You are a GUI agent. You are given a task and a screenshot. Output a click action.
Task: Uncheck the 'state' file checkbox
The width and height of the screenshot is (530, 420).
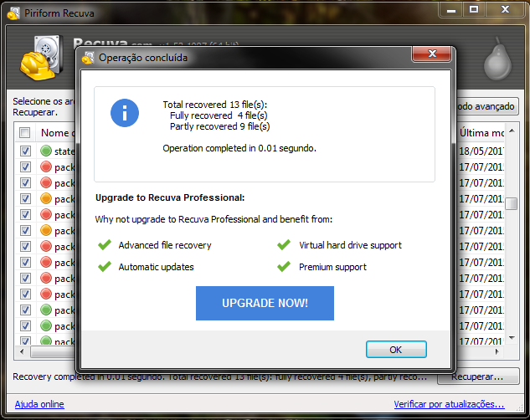click(25, 151)
